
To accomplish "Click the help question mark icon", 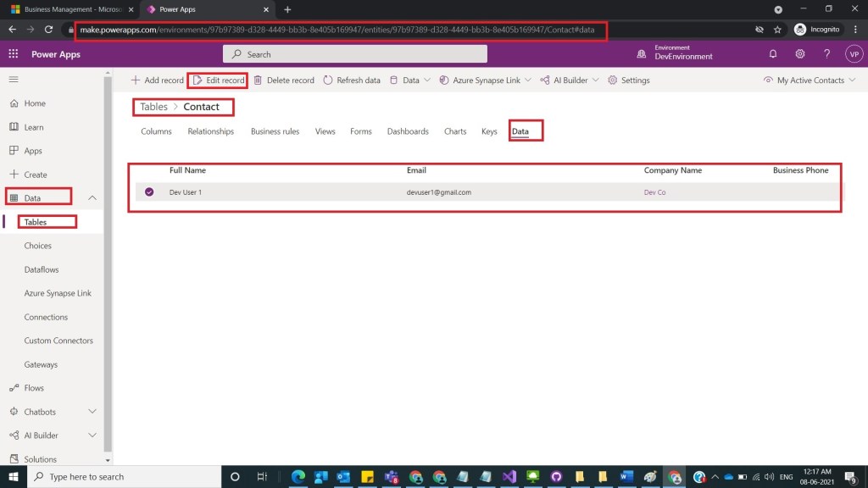I will click(x=827, y=54).
